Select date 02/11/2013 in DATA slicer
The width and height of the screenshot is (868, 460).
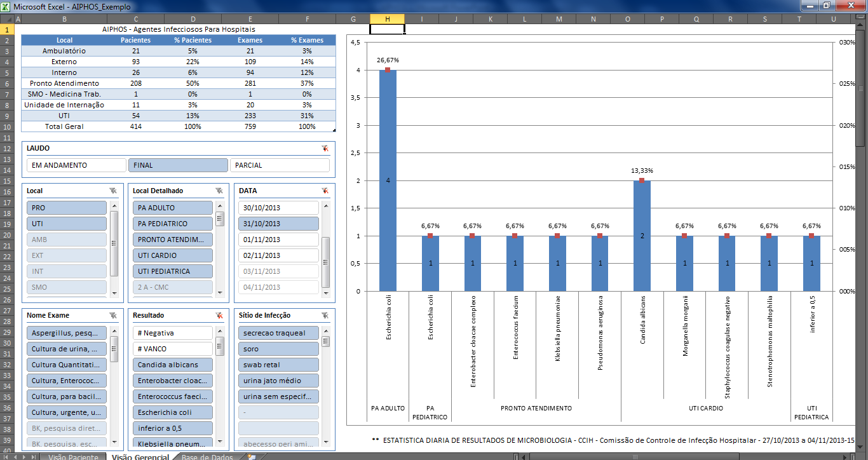278,255
